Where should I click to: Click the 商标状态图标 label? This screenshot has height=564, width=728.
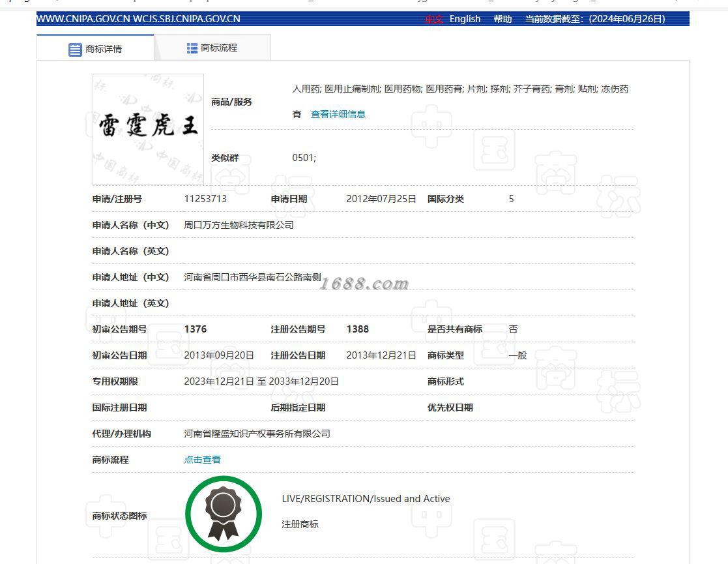(x=119, y=516)
